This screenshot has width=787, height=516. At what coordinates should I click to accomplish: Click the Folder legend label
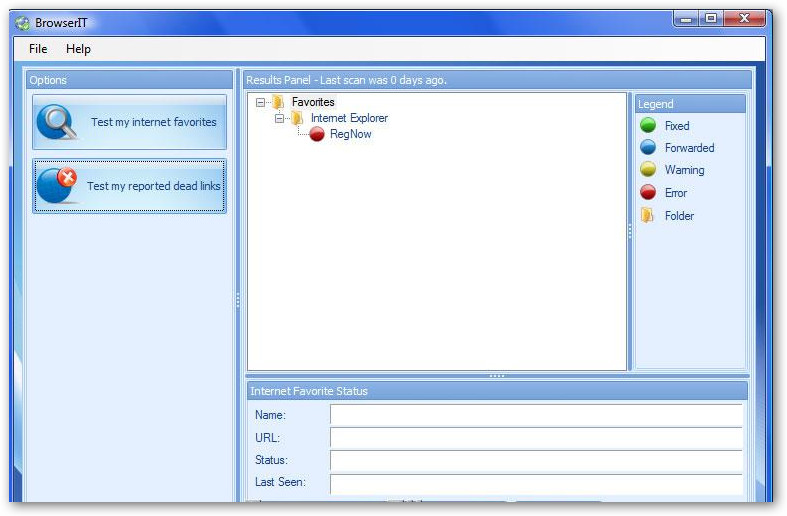coord(679,215)
